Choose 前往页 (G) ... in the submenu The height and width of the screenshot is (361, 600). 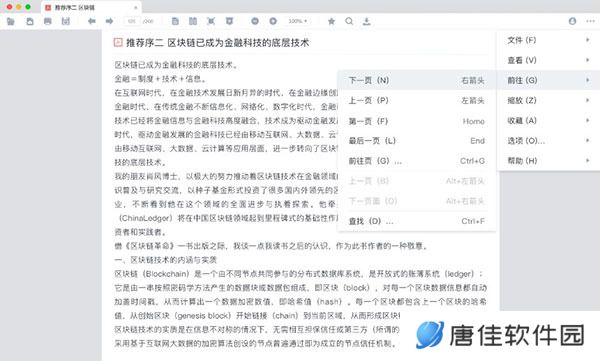click(x=417, y=161)
